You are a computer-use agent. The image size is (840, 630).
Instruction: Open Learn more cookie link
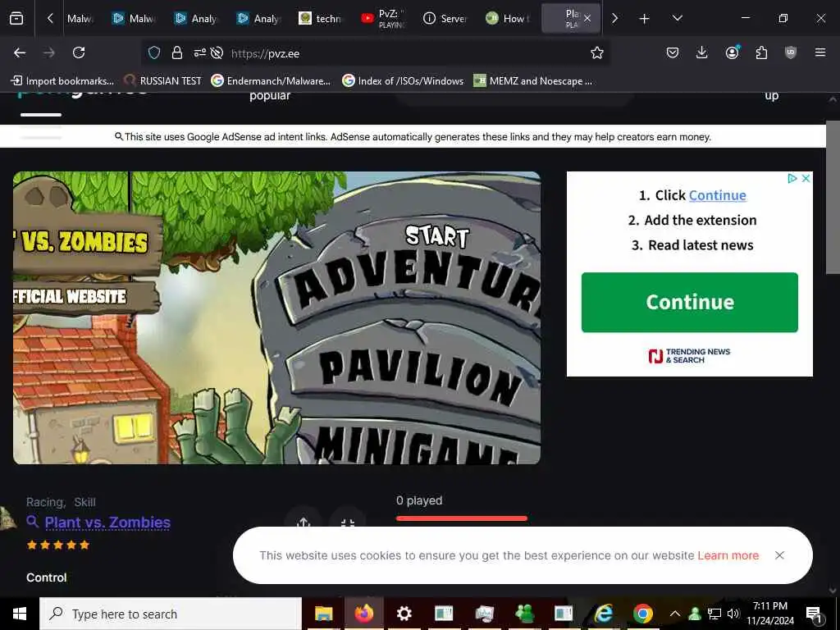(x=728, y=555)
